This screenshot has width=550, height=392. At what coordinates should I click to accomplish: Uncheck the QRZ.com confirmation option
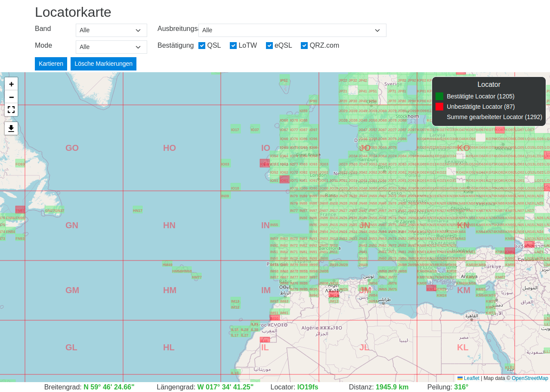[304, 46]
